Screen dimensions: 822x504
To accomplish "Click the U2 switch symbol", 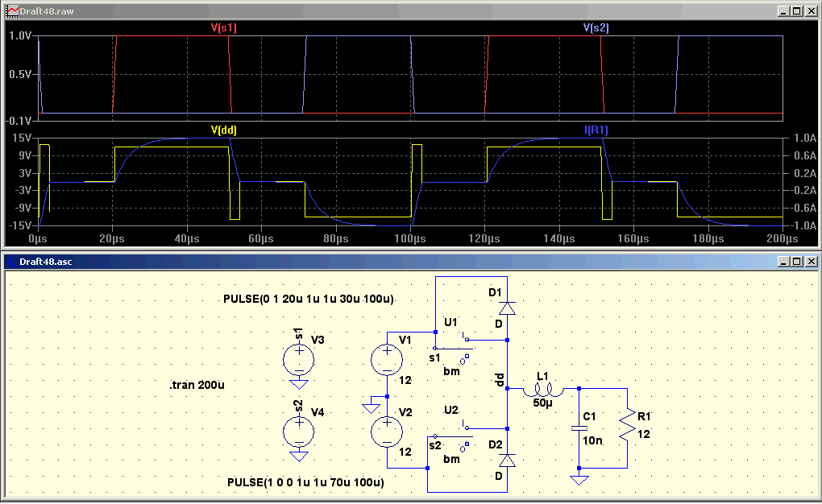I will (452, 436).
